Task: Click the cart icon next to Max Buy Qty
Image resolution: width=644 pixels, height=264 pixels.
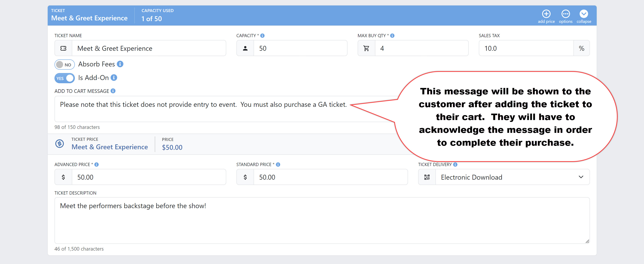Action: tap(367, 48)
